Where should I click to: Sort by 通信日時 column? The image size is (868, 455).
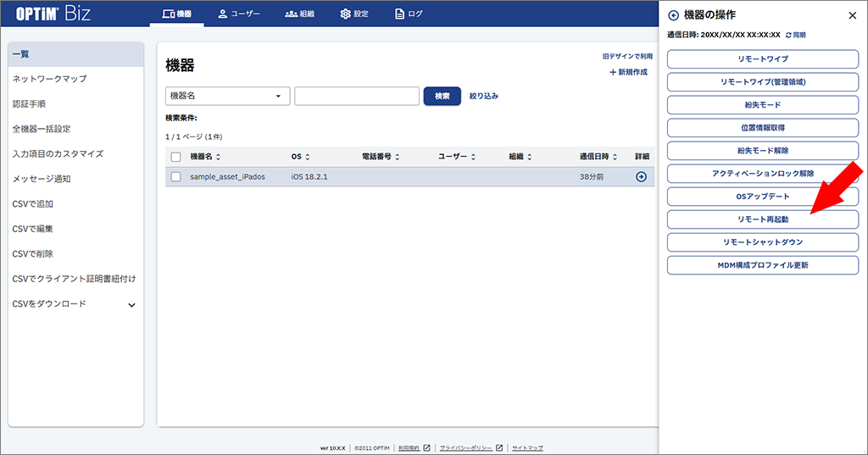[598, 157]
